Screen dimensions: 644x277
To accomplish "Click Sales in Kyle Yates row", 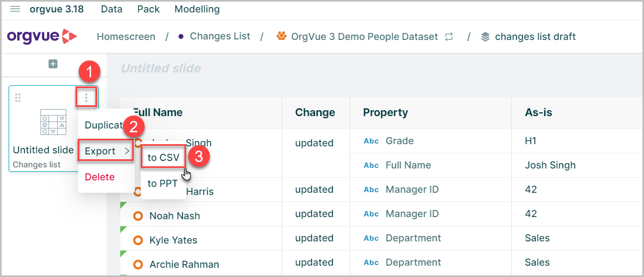I will pos(537,238).
